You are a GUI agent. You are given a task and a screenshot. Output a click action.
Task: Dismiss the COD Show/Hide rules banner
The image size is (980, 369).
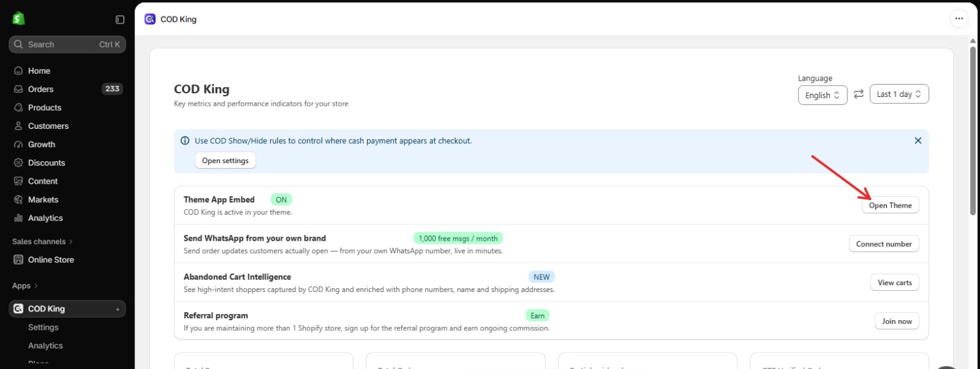tap(918, 141)
